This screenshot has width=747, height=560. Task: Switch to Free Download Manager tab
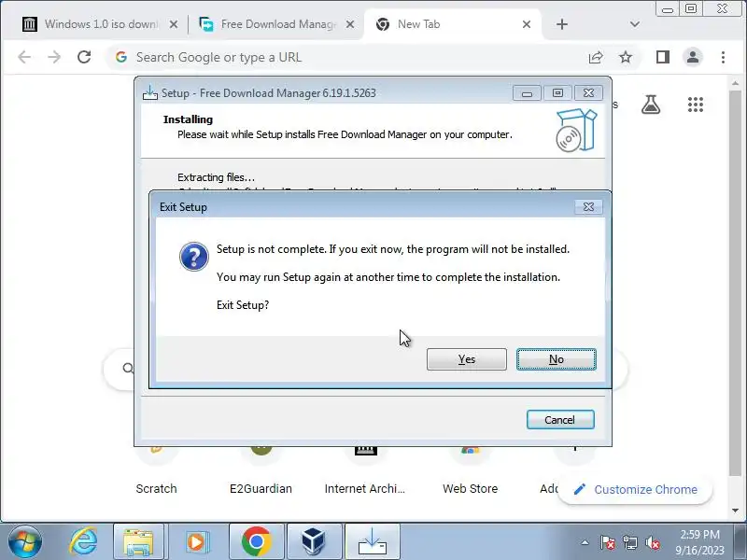pos(276,24)
